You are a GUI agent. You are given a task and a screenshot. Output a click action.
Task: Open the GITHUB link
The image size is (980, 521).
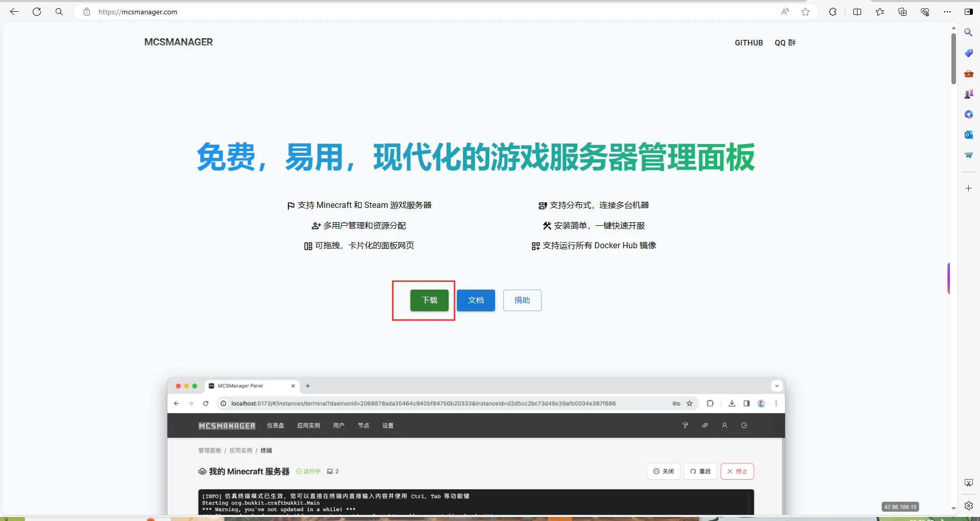pyautogui.click(x=748, y=43)
